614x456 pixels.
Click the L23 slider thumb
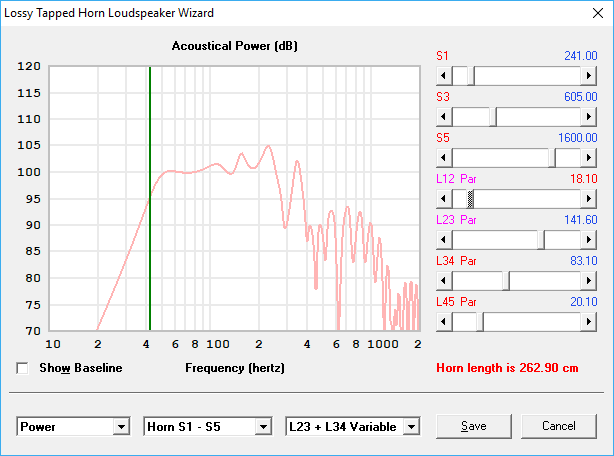coord(541,239)
